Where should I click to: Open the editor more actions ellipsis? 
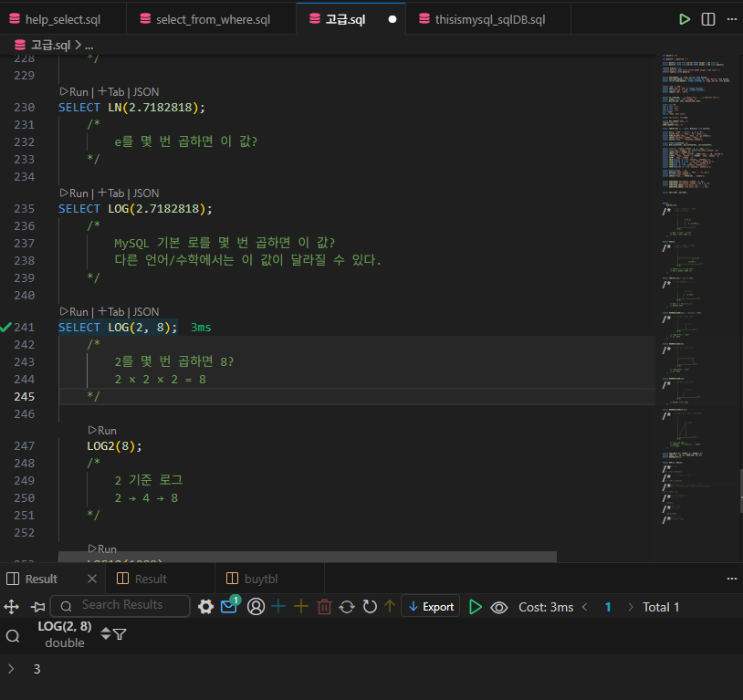pyautogui.click(x=732, y=19)
